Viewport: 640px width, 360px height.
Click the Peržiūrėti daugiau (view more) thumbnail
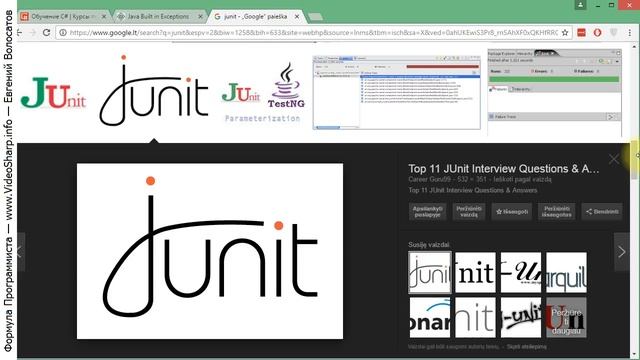coord(566,317)
